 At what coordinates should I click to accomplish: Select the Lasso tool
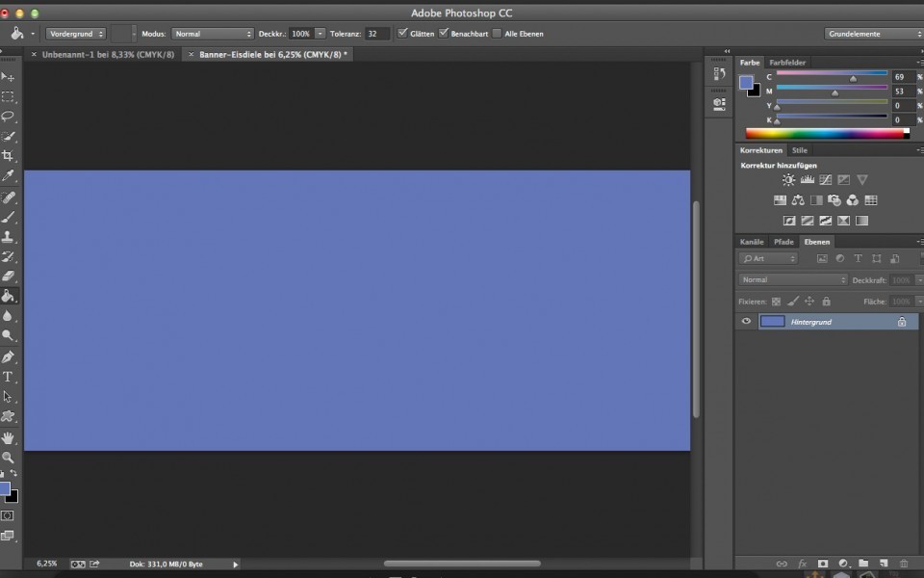pyautogui.click(x=8, y=117)
